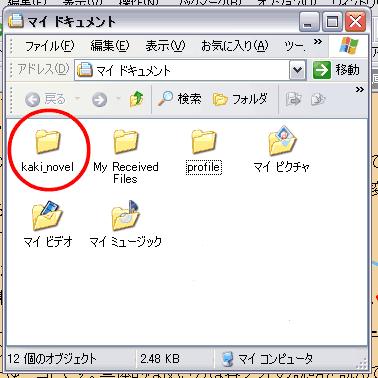Viewport: 378px width, 378px height.
Task: Click the window resize grip corner
Action: click(363, 362)
